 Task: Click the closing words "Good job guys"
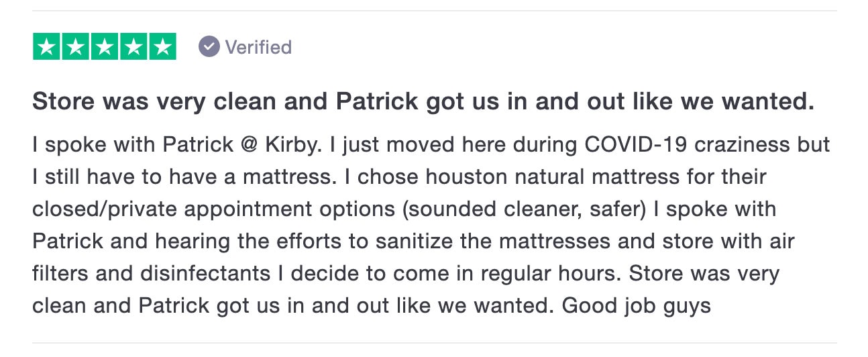tap(636, 306)
